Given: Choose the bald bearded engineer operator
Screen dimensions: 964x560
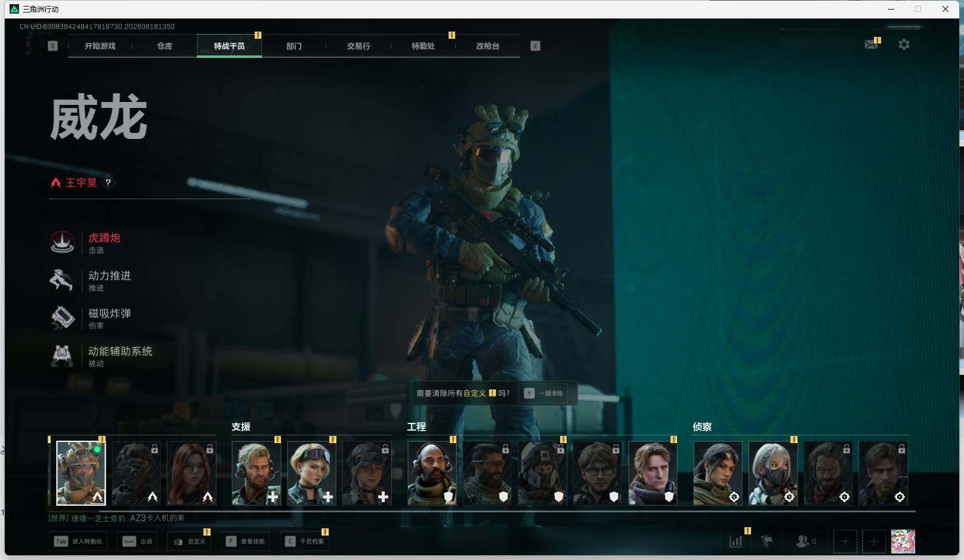Looking at the screenshot, I should point(432,473).
